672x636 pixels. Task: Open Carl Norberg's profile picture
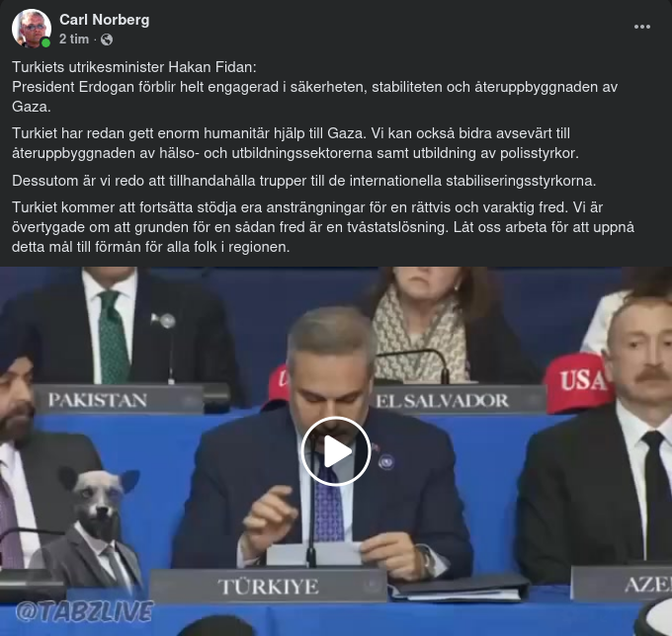pyautogui.click(x=32, y=29)
